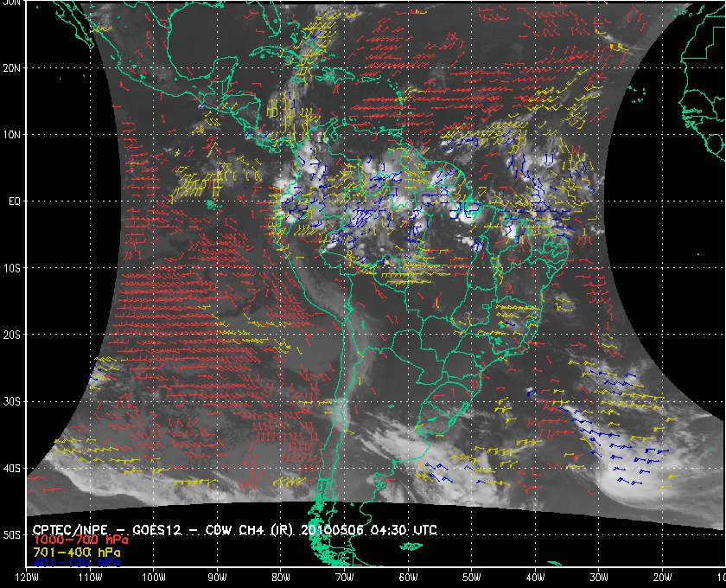Click the 40S latitude axis label
The height and width of the screenshot is (588, 726).
pyautogui.click(x=11, y=469)
